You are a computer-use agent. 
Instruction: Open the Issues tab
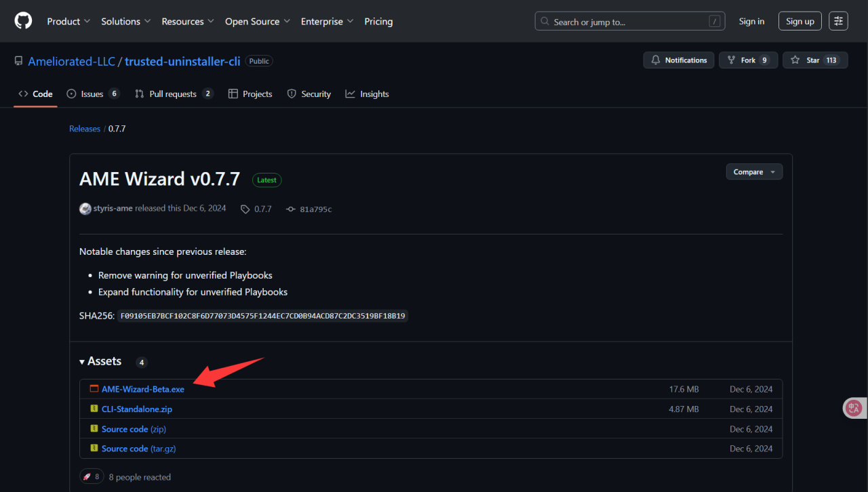(x=93, y=94)
